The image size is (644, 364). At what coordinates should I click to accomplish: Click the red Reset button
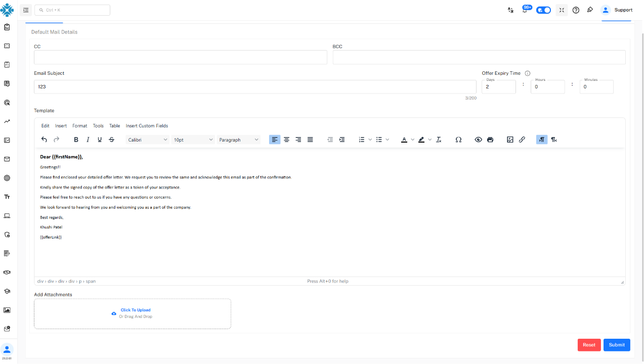coord(589,345)
